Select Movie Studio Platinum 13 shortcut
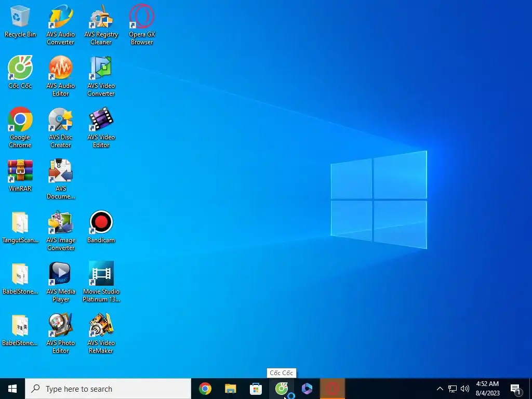The width and height of the screenshot is (532, 399). 101,282
